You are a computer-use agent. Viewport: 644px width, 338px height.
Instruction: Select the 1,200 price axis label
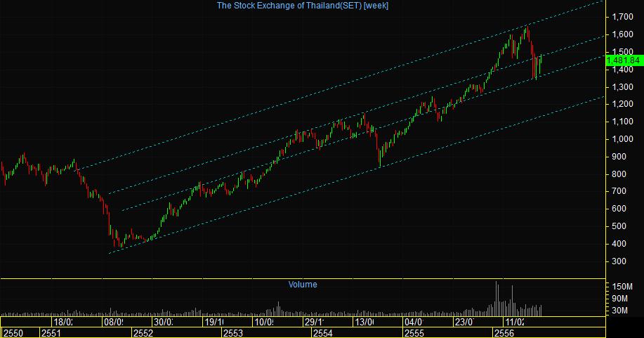click(x=622, y=104)
